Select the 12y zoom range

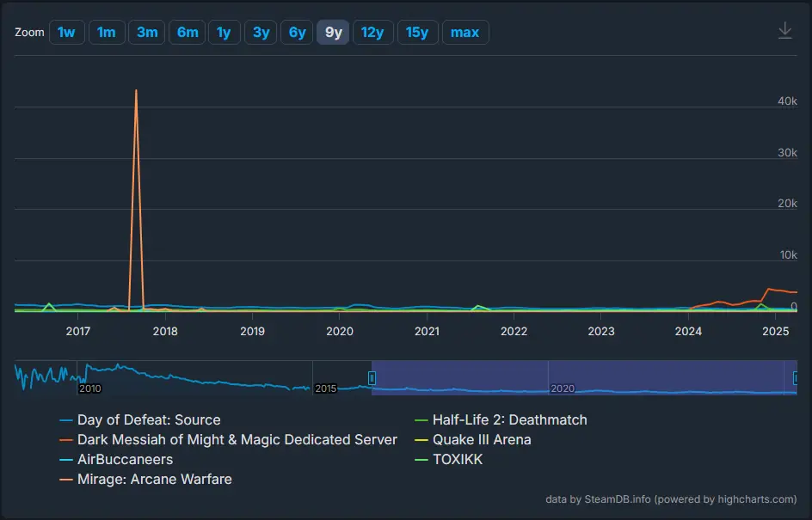(372, 32)
